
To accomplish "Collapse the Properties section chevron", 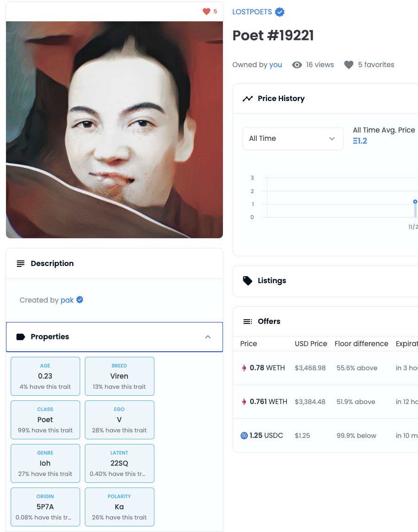I will point(208,337).
